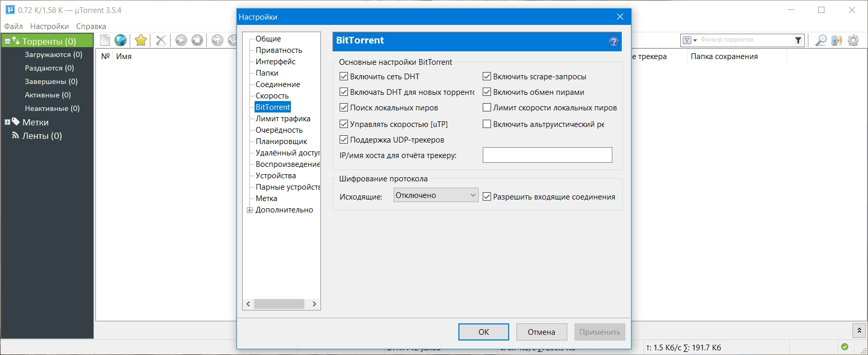The width and height of the screenshot is (868, 355).
Task: Open the Справка menu
Action: click(91, 26)
